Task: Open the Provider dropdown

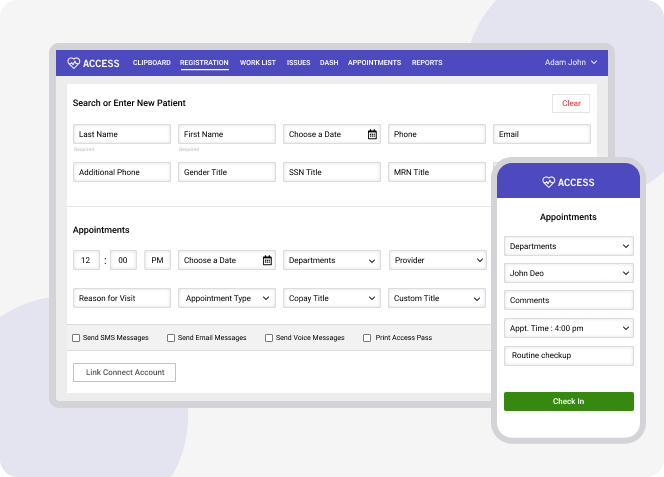Action: point(437,260)
